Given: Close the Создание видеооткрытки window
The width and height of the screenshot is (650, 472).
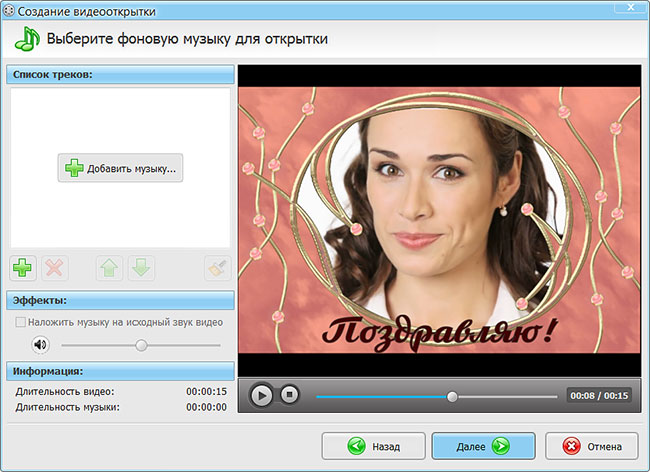Looking at the screenshot, I should click(631, 7).
